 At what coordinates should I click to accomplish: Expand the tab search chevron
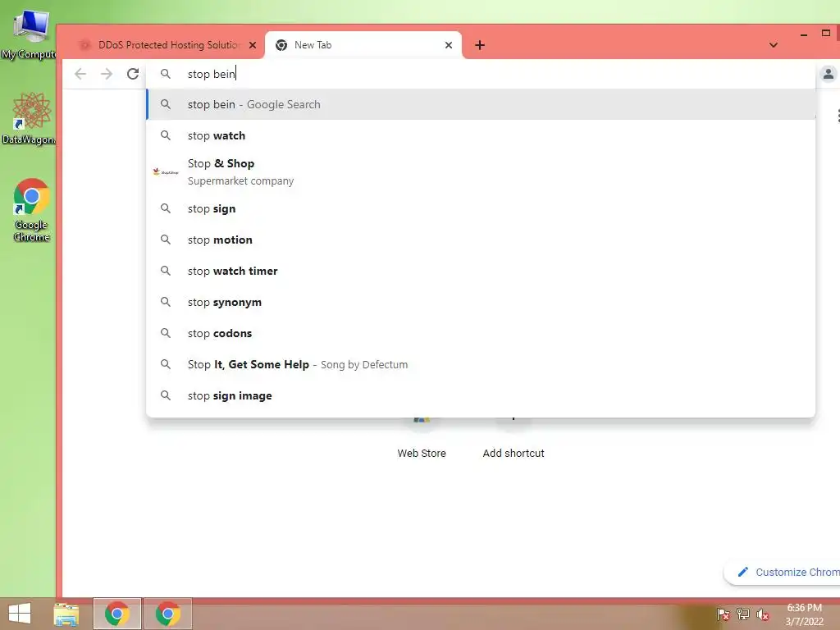[x=773, y=45]
